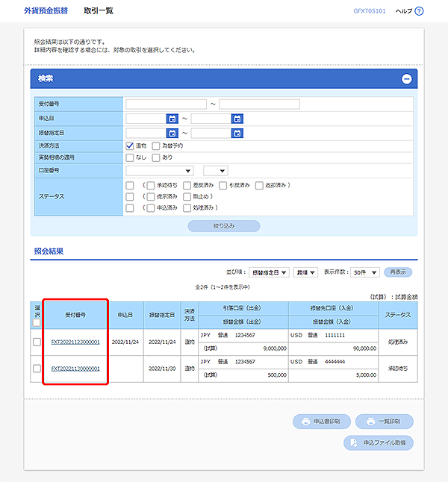Check the 処理済み status checkbox

point(187,208)
